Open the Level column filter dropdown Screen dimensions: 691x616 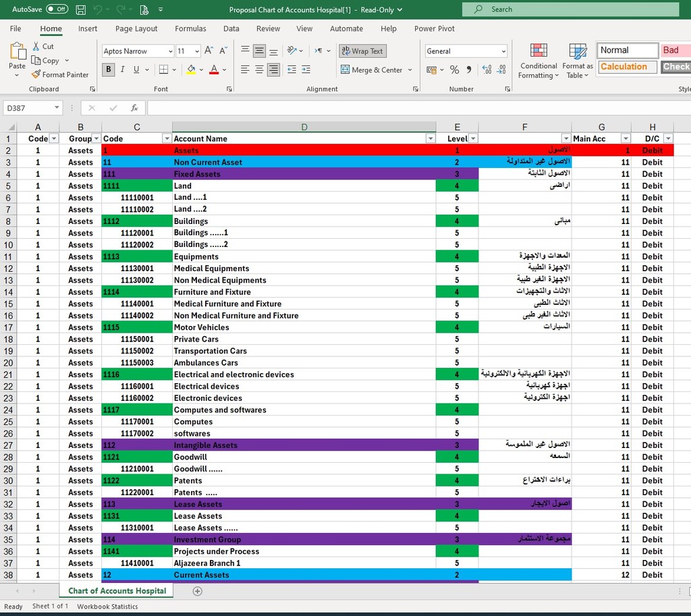473,139
